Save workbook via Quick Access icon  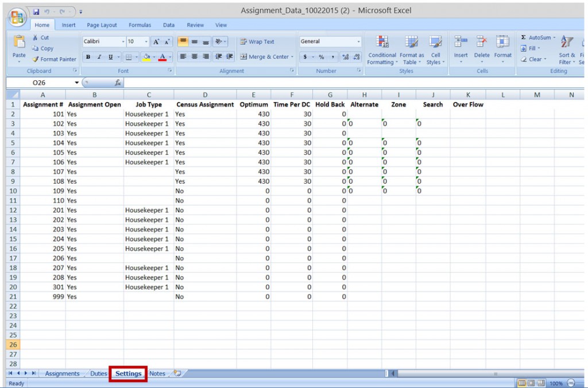tap(36, 12)
